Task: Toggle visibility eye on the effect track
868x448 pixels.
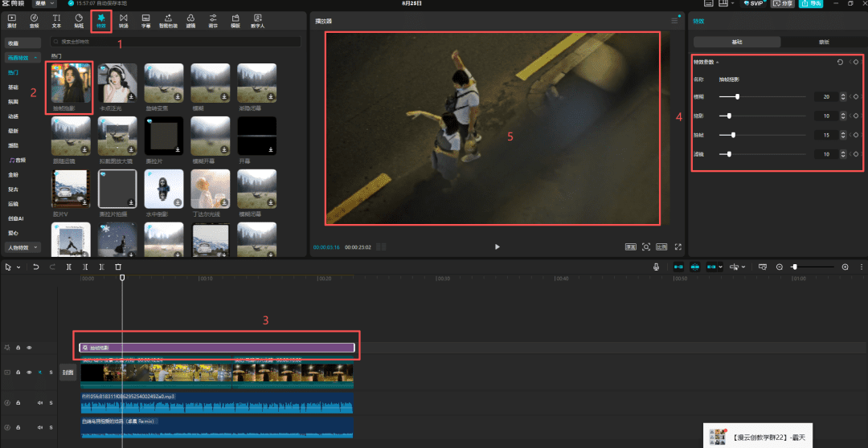Action: click(30, 348)
